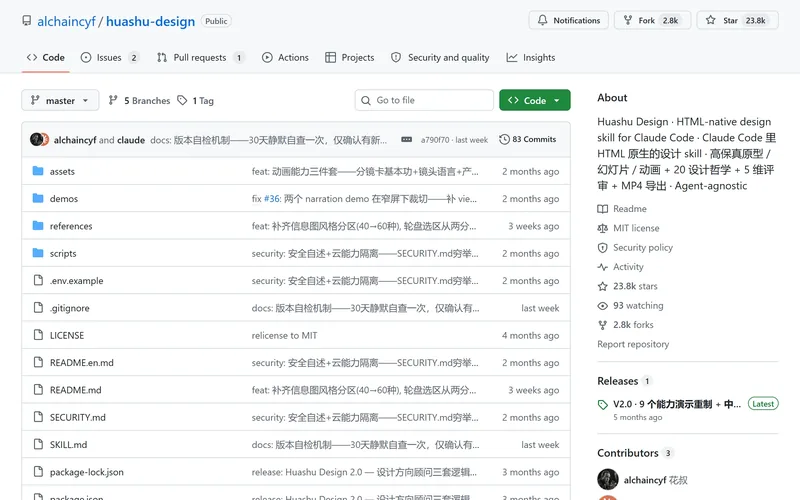Click the assets folder icon

[x=38, y=171]
